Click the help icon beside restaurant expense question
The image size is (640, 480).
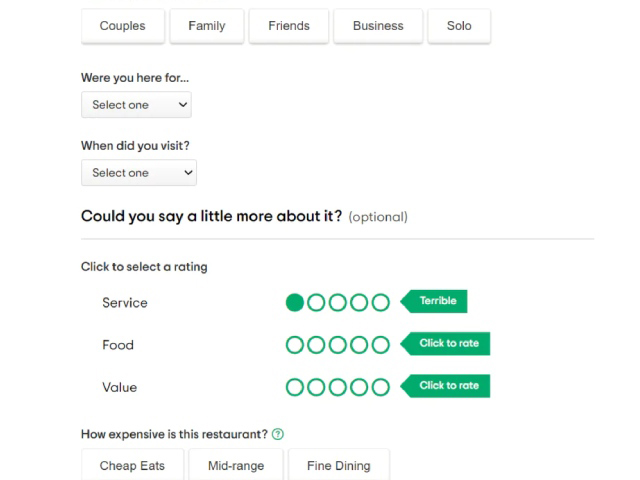278,434
